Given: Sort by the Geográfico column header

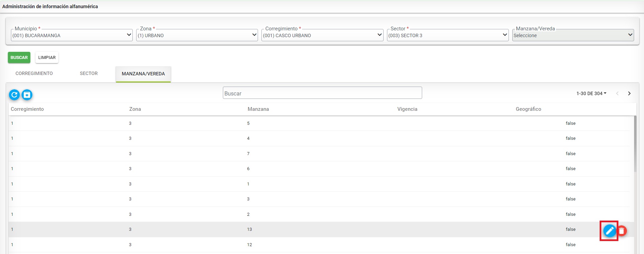Looking at the screenshot, I should coord(528,109).
